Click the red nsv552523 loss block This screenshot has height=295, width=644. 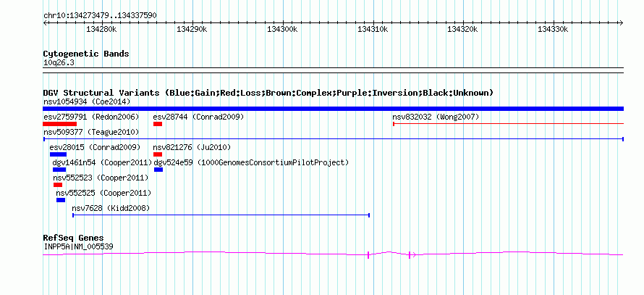pos(58,185)
